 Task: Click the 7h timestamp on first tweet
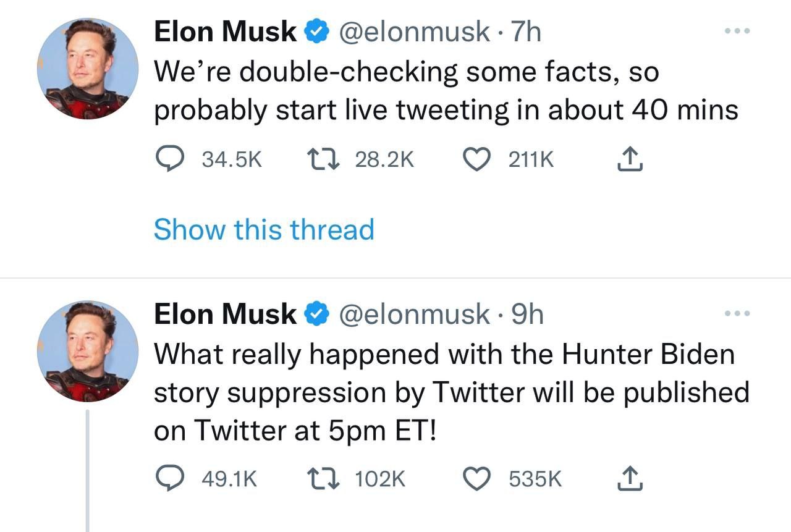tap(527, 32)
